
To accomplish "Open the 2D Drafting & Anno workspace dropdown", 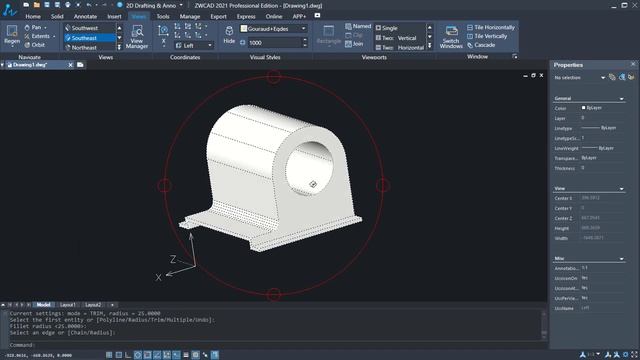I will 154,5.
